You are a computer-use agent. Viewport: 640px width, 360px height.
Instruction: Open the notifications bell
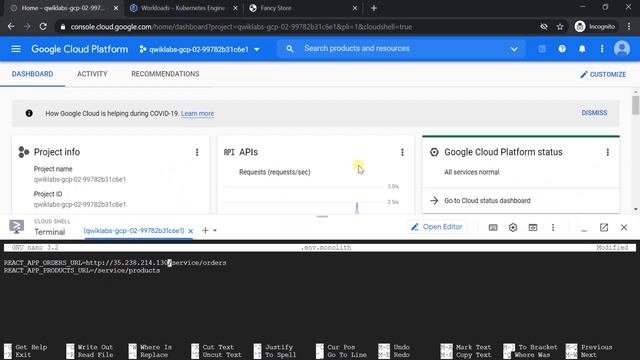[x=582, y=49]
